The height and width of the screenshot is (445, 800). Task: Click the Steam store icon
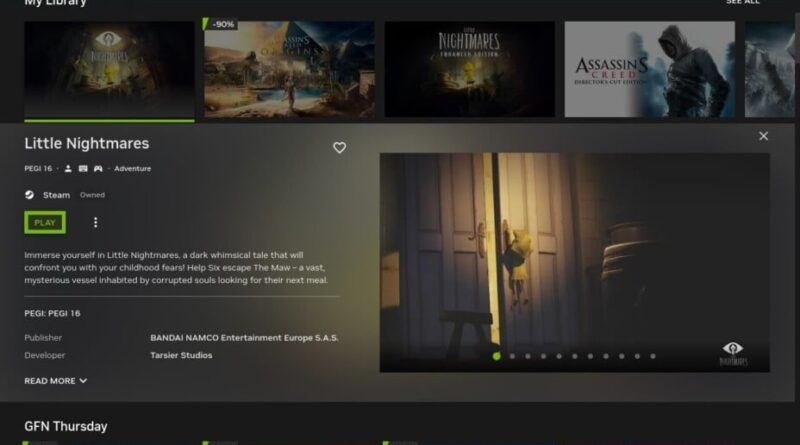(x=30, y=195)
